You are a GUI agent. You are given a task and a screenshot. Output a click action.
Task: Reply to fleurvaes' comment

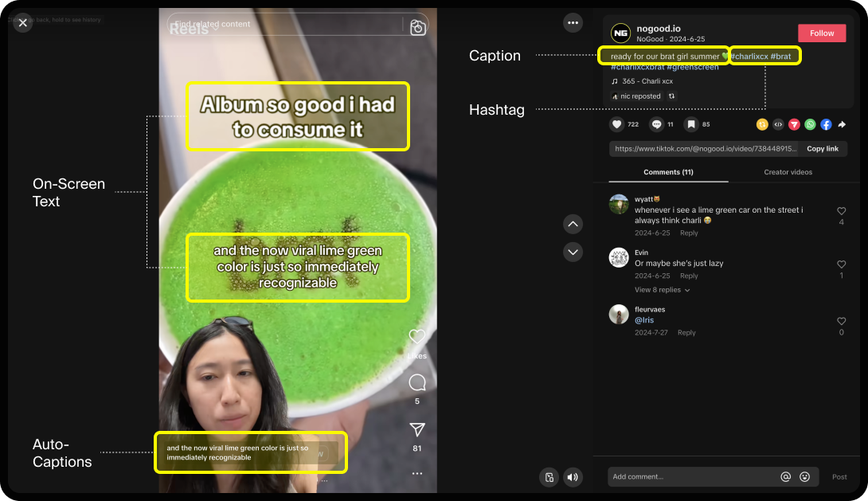(686, 333)
